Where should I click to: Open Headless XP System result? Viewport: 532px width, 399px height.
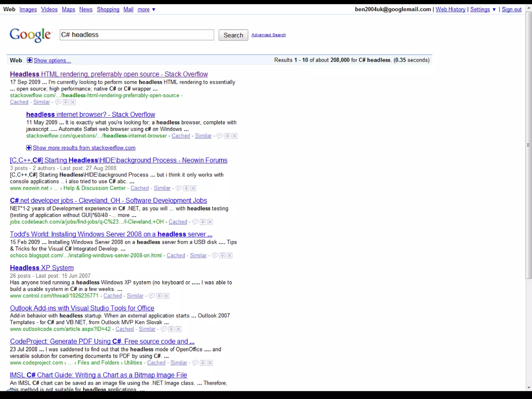[42, 268]
